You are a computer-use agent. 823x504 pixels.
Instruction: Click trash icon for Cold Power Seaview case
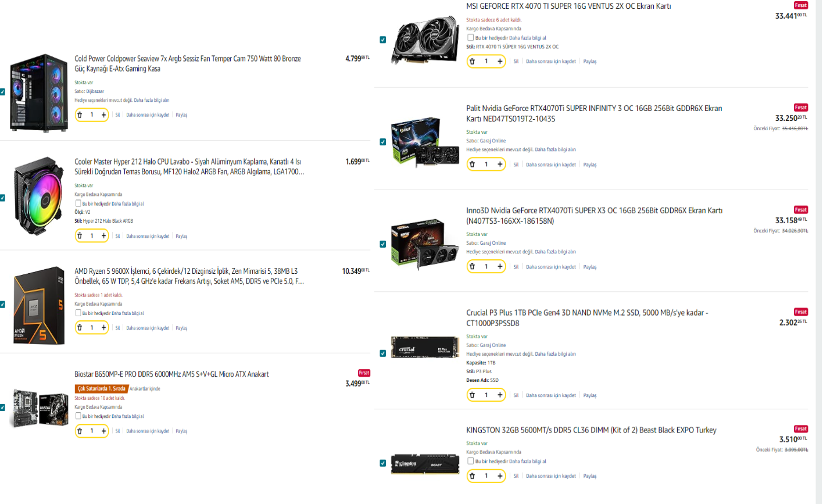[80, 115]
